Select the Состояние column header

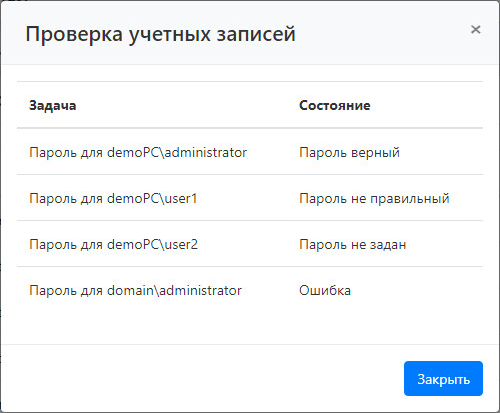click(335, 105)
